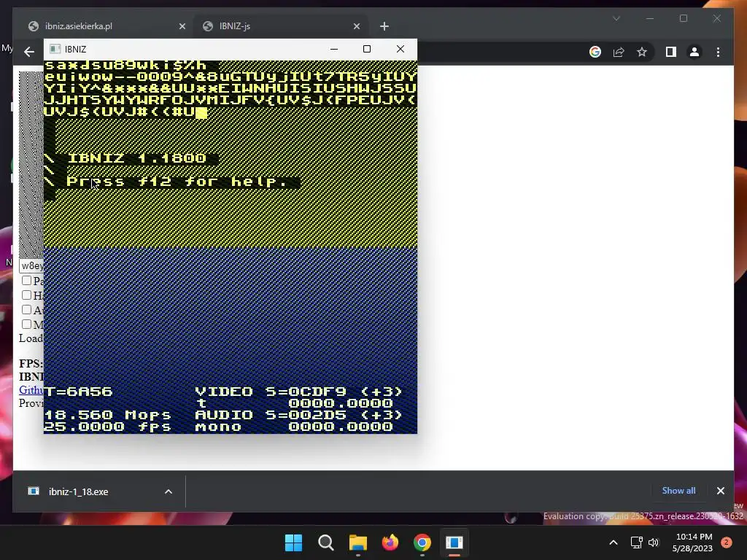This screenshot has height=560, width=747.
Task: Expand ibniz-1_18.exe download options
Action: pyautogui.click(x=169, y=491)
